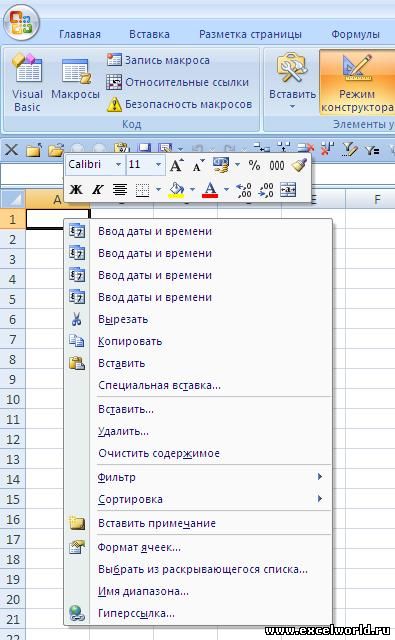This screenshot has width=395, height=640.
Task: Click the X close icon in quick toolbar
Action: 11,149
